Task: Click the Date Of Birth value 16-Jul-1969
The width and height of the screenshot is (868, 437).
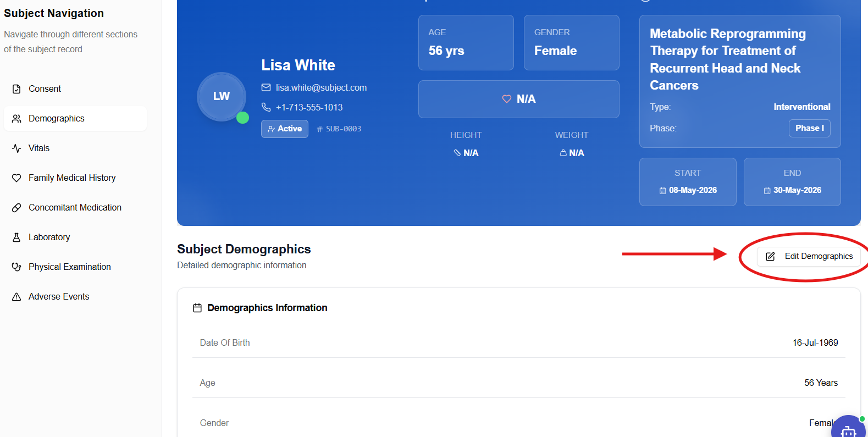Action: click(815, 342)
